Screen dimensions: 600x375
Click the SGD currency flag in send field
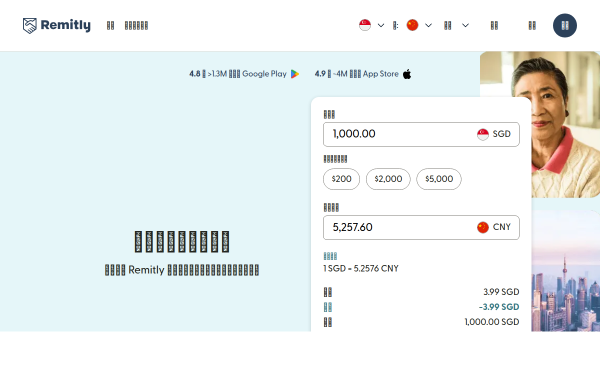pyautogui.click(x=483, y=134)
